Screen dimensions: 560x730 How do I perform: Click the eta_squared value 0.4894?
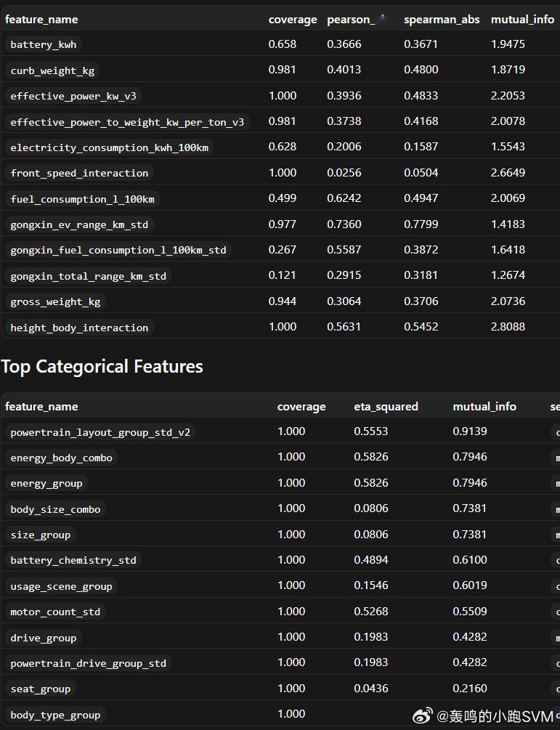pyautogui.click(x=371, y=559)
